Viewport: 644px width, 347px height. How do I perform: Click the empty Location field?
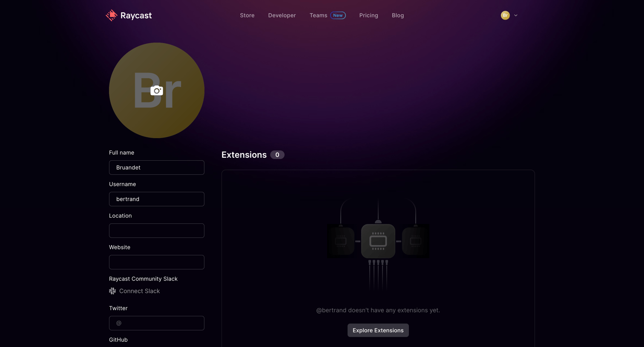(x=157, y=231)
